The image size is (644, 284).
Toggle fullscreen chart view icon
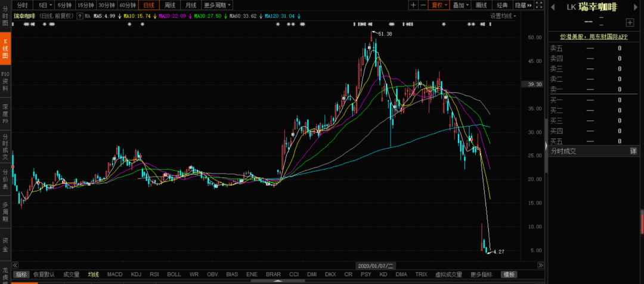tap(538, 5)
